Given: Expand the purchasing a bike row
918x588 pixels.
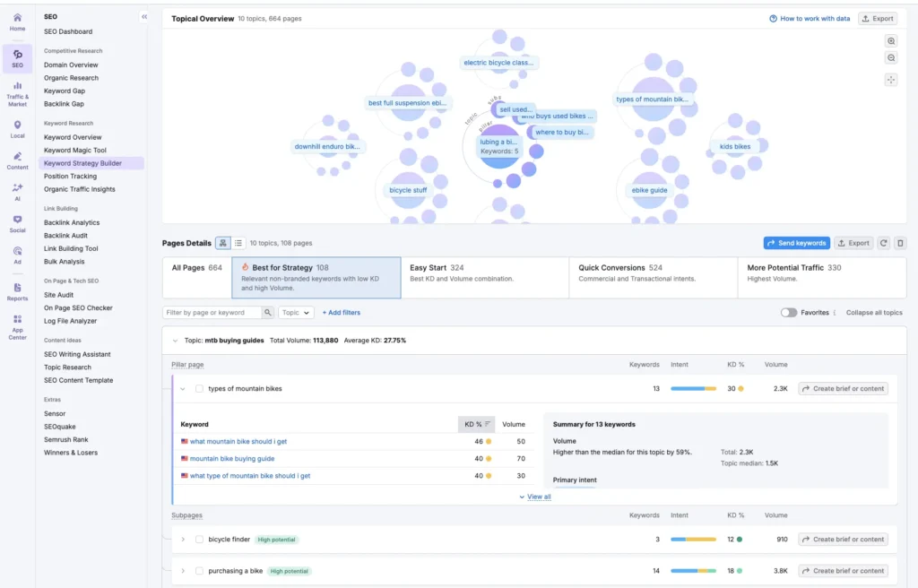Looking at the screenshot, I should click(x=185, y=570).
